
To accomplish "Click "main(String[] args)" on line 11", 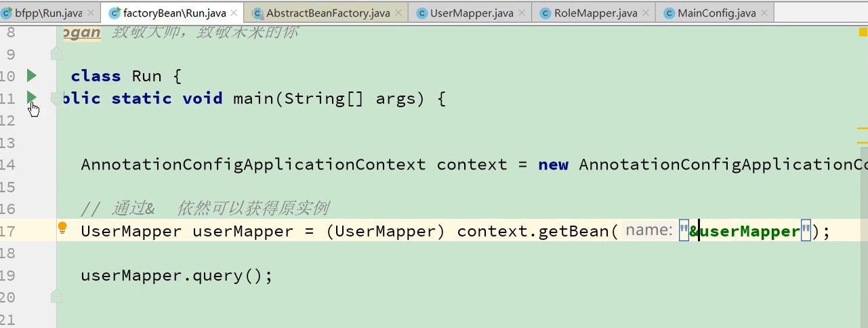I will point(329,98).
